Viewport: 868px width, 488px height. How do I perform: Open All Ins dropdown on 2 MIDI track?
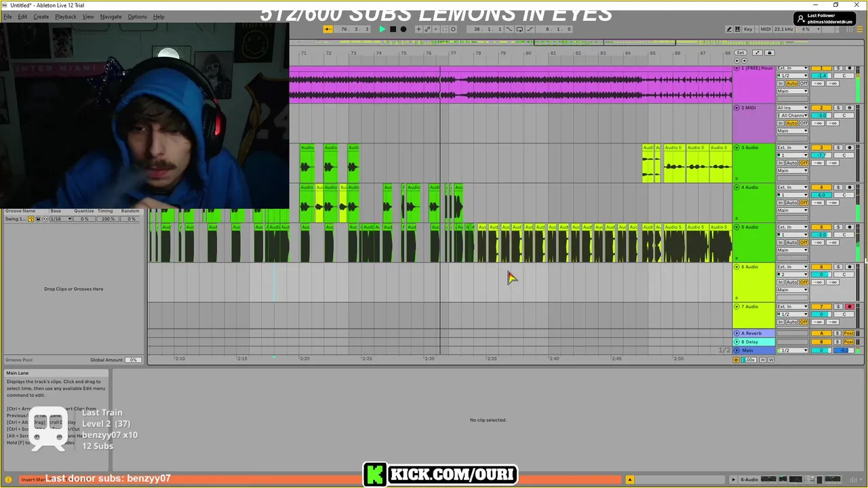pyautogui.click(x=792, y=108)
